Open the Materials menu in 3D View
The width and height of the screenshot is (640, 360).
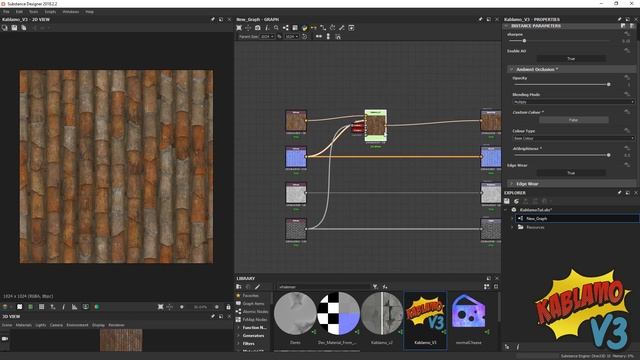tap(24, 325)
